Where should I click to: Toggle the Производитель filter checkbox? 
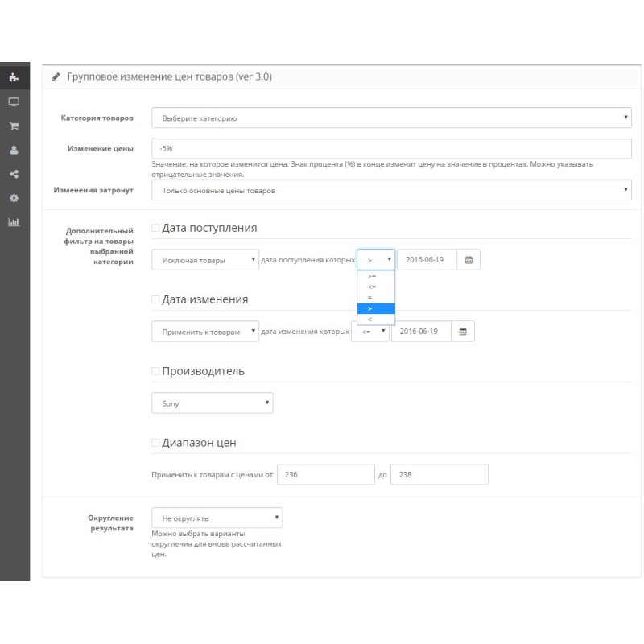pos(156,371)
